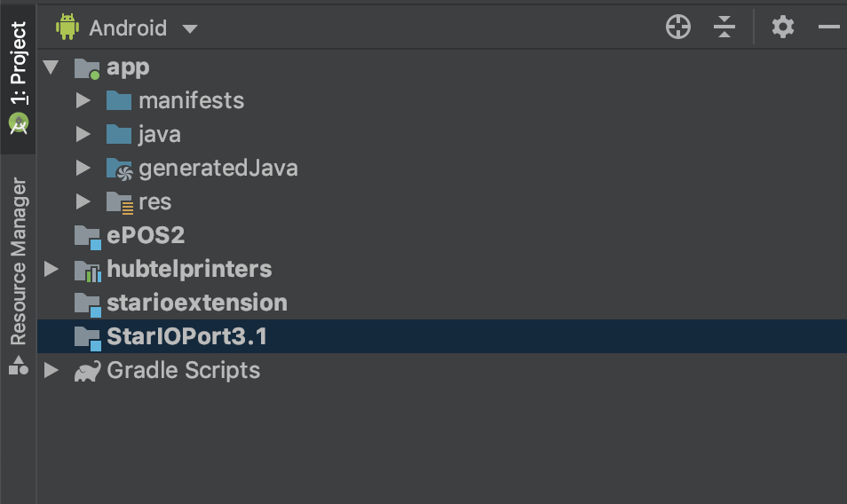Collapse the app module tree node
The width and height of the screenshot is (847, 504).
coord(51,67)
